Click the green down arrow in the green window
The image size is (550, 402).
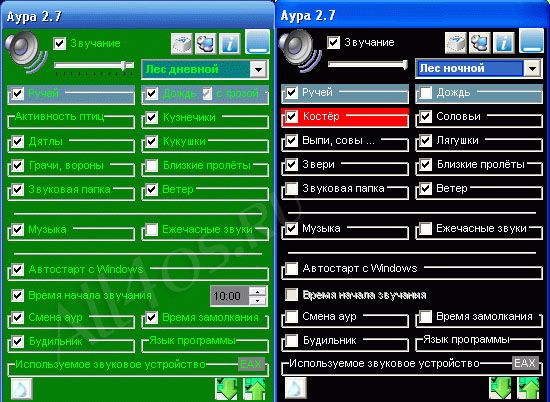click(226, 389)
